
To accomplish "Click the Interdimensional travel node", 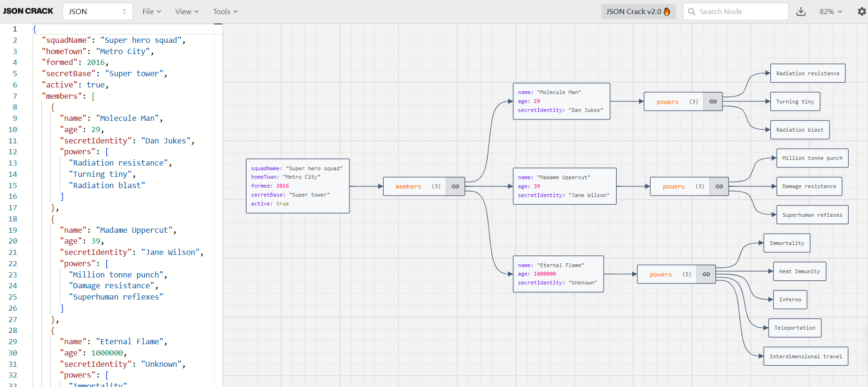I will pyautogui.click(x=806, y=356).
